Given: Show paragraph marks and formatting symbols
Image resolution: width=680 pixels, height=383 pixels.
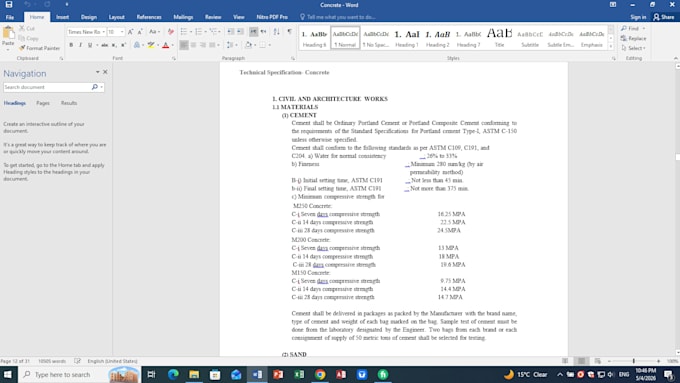Looking at the screenshot, I should [x=289, y=32].
